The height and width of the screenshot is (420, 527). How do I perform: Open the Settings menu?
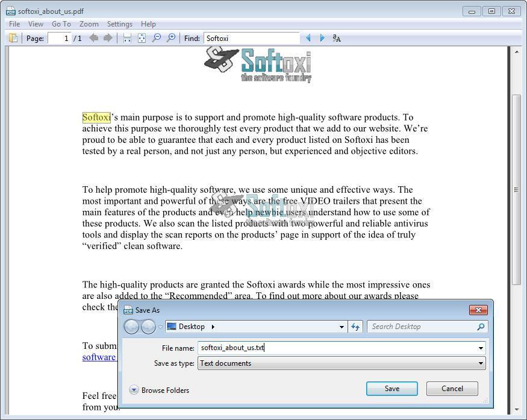click(120, 24)
